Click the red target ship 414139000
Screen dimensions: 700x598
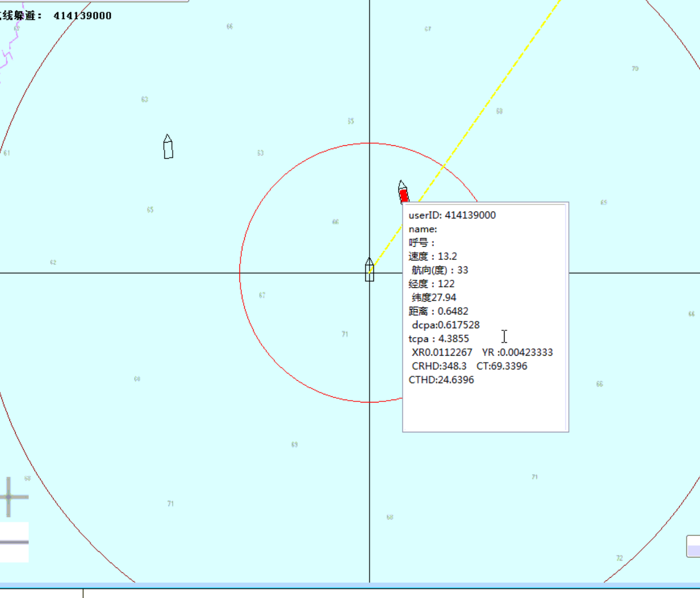(403, 193)
